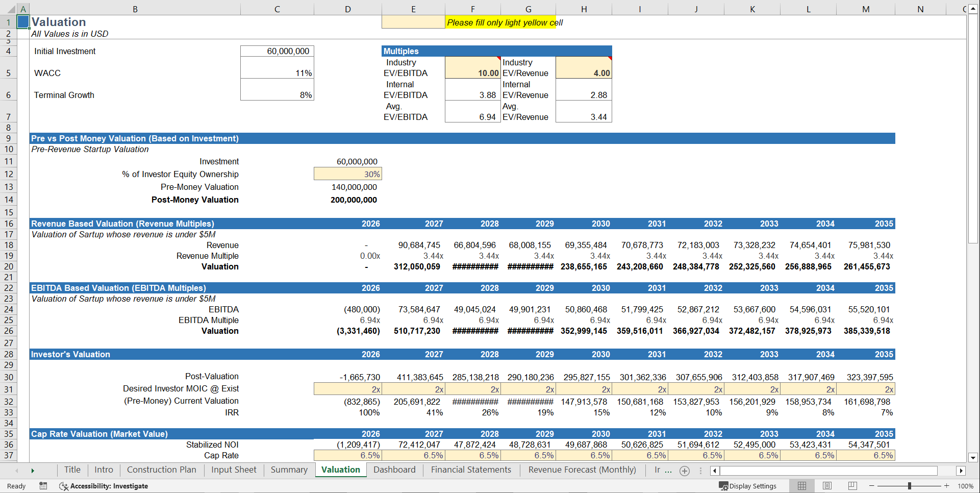Click the vertical scrollbar down arrow
Image resolution: width=980 pixels, height=493 pixels.
973,458
